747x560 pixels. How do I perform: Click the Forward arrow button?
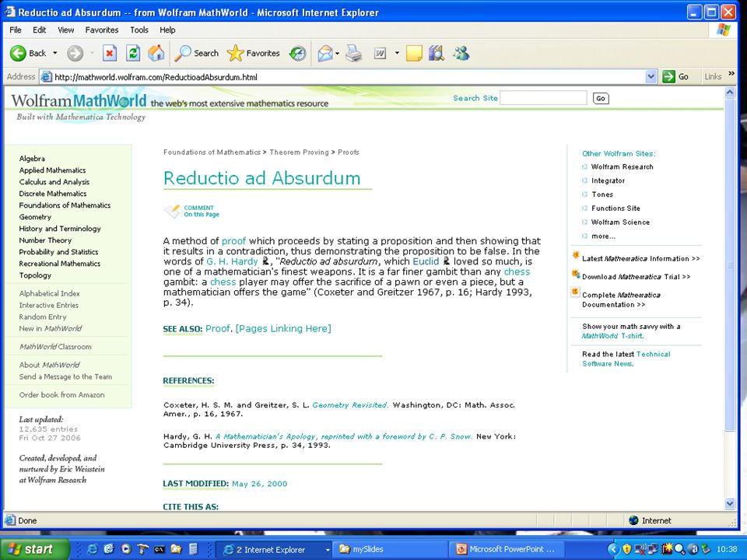(x=75, y=54)
